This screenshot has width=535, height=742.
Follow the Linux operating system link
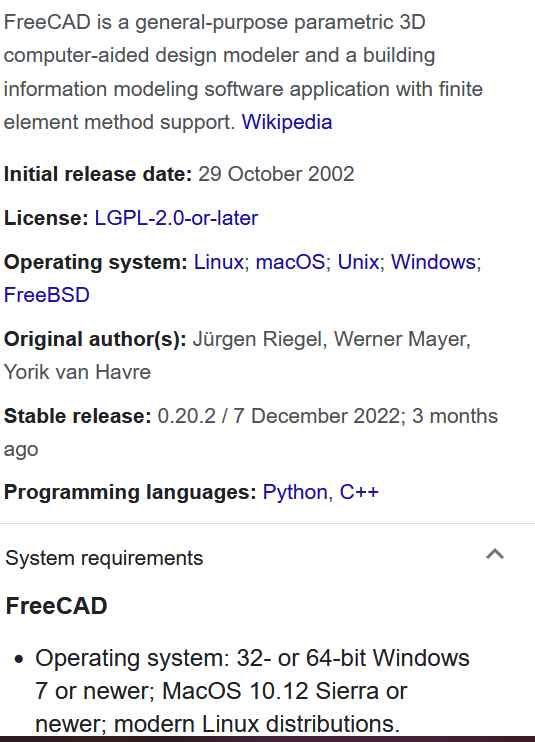[x=219, y=262]
